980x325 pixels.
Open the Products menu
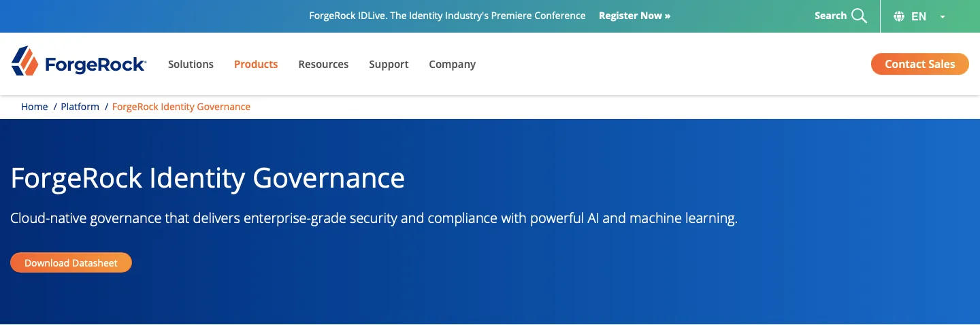pyautogui.click(x=256, y=64)
